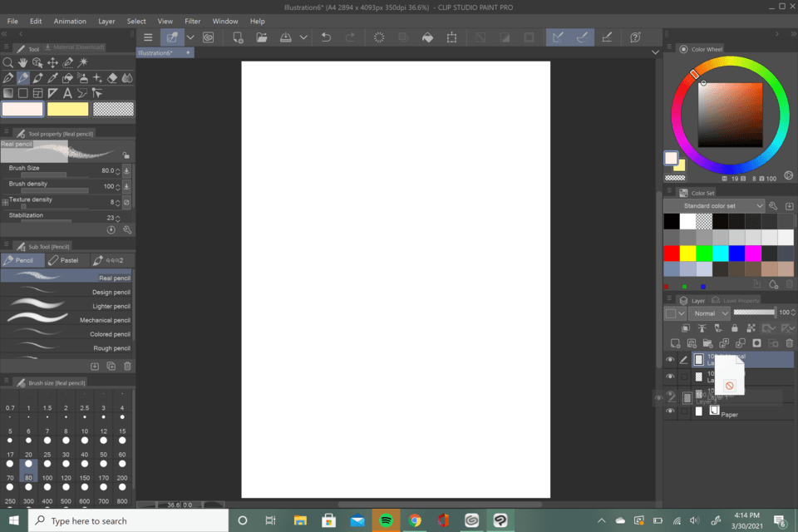This screenshot has height=532, width=798.
Task: Select the Zoom tool
Action: 8,62
